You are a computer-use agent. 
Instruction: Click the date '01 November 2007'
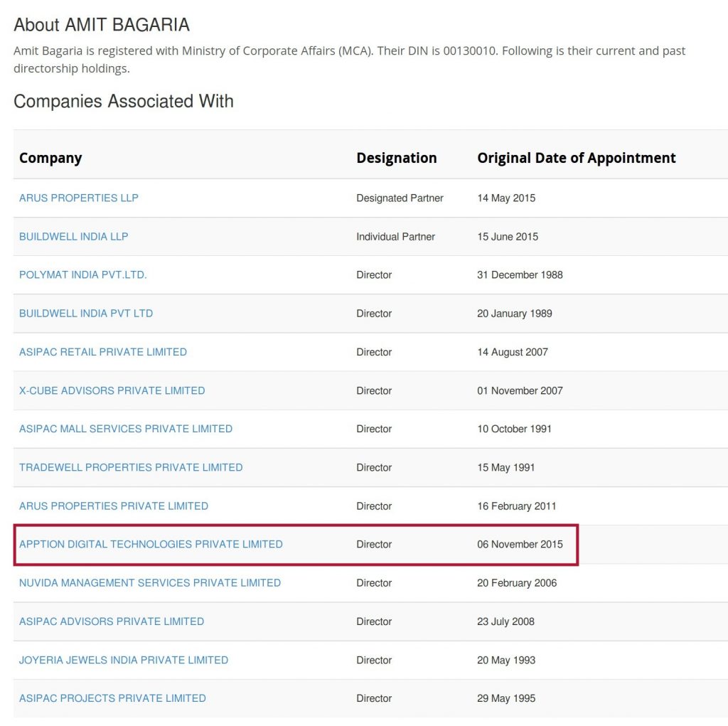[520, 390]
